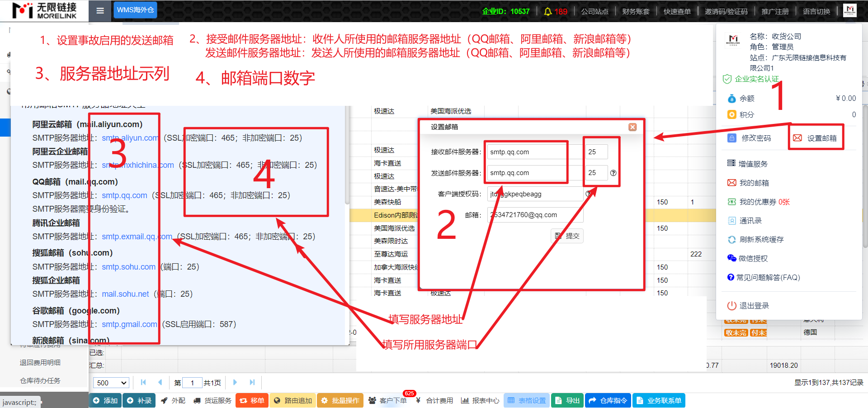Viewport: 868px width, 408px height.
Task: Open 退回费用明细 in the left sidebar
Action: click(40, 362)
